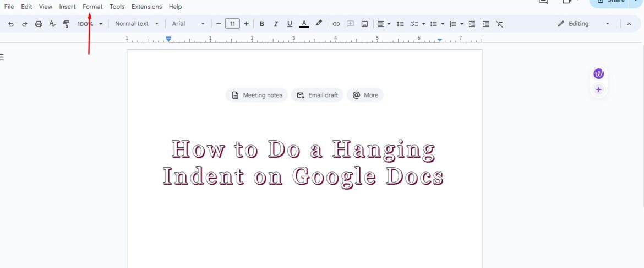This screenshot has width=644, height=268.
Task: Click the right indent marker on ruler
Action: [439, 40]
